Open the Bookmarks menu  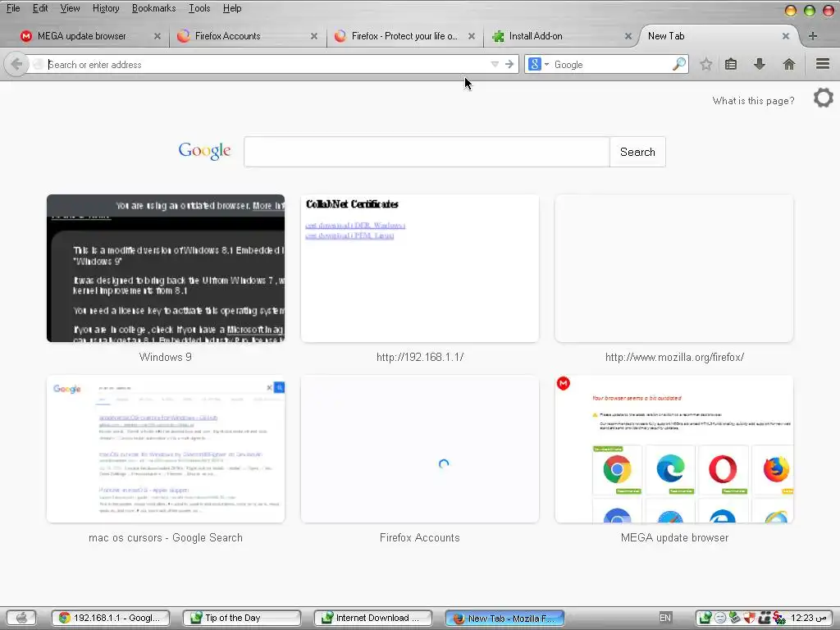(153, 8)
